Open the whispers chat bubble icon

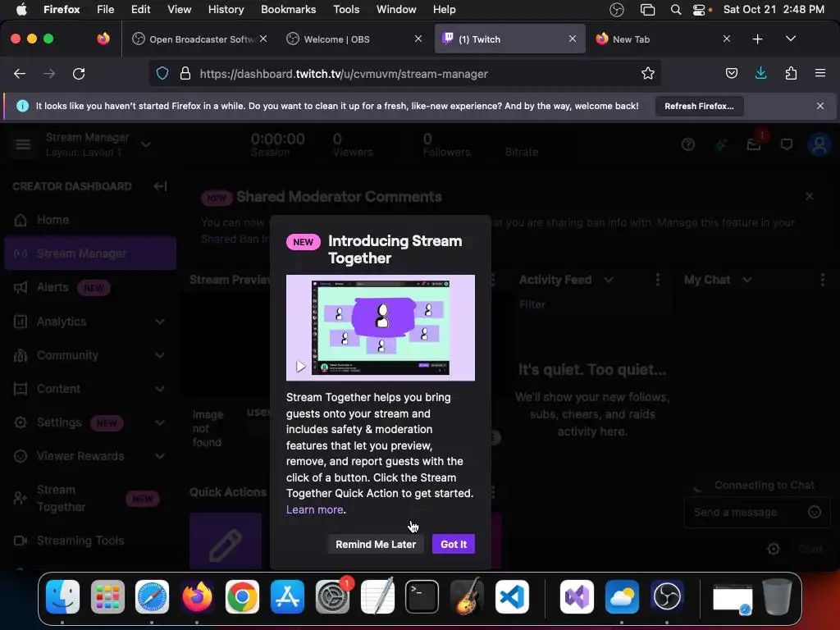coord(786,144)
